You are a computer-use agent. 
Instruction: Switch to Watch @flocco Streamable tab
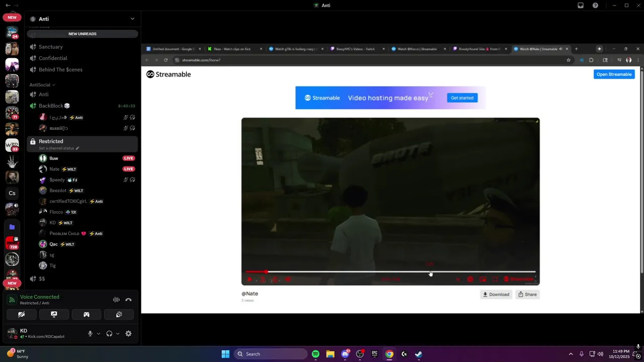[419, 49]
